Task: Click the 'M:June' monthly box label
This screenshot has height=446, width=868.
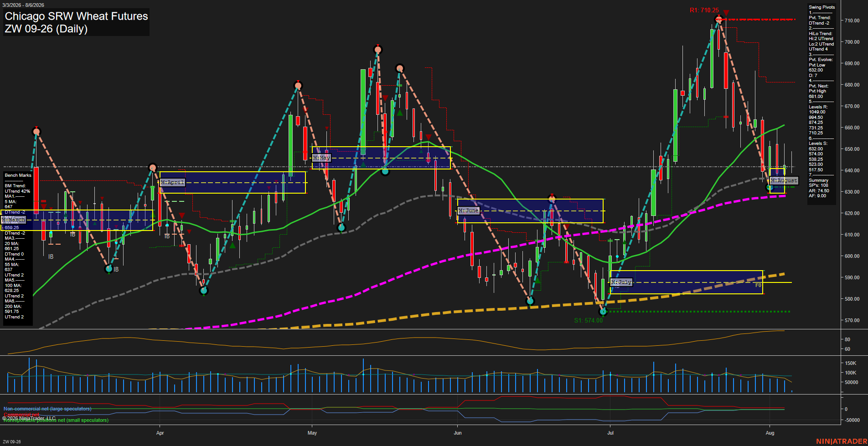Action: pos(468,210)
